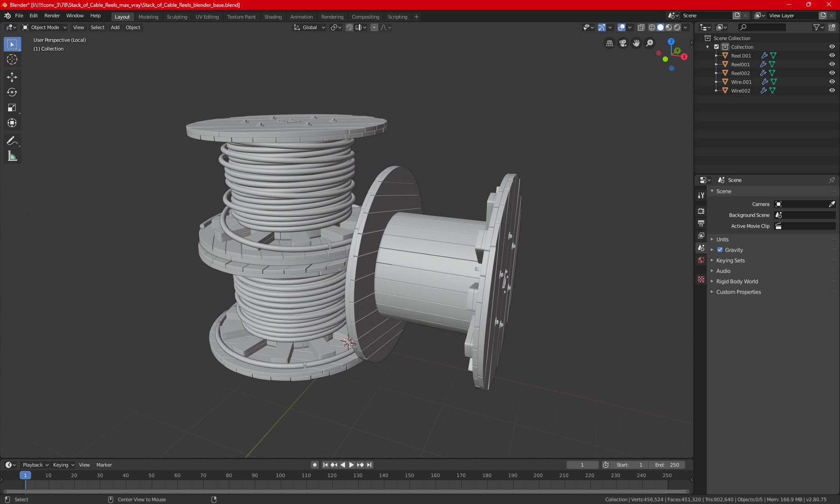Toggle proportional editing in header
Viewport: 840px width, 504px height.
click(x=374, y=28)
